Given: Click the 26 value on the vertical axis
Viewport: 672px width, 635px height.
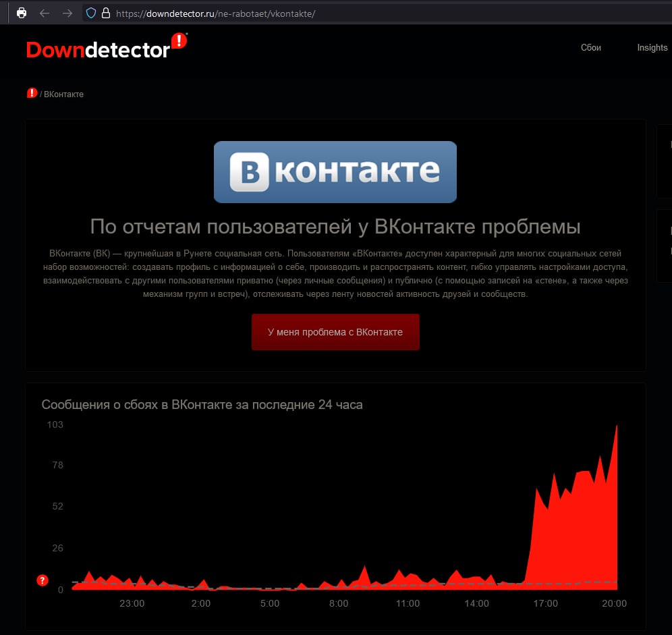Looking at the screenshot, I should pyautogui.click(x=57, y=548).
